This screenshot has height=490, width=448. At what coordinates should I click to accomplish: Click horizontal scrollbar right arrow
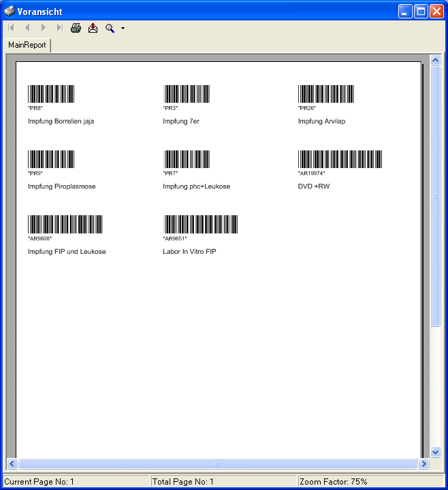pyautogui.click(x=423, y=463)
